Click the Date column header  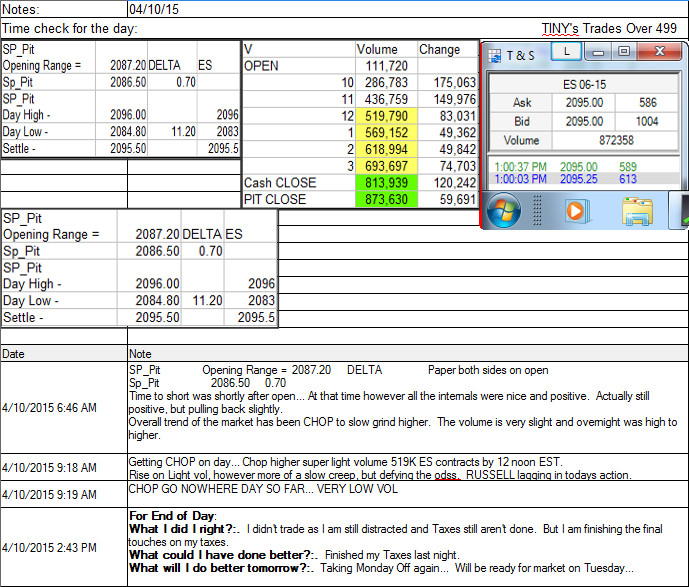[64, 354]
